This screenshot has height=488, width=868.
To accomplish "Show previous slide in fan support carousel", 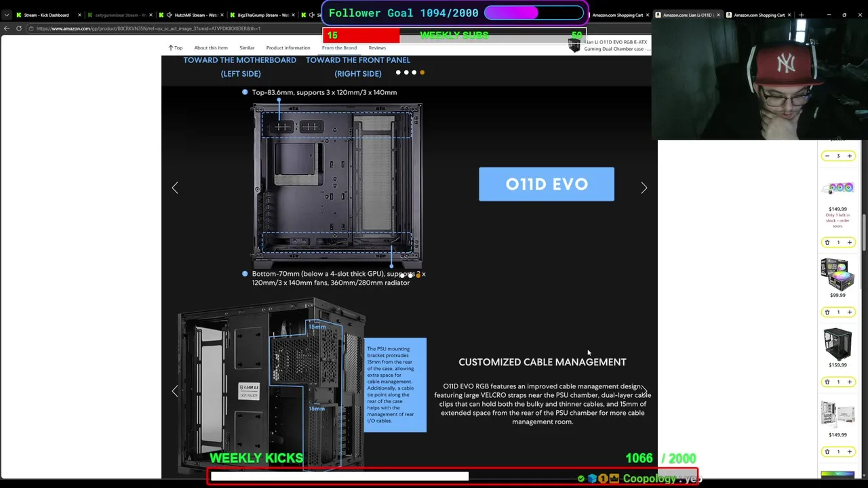I will pos(175,188).
